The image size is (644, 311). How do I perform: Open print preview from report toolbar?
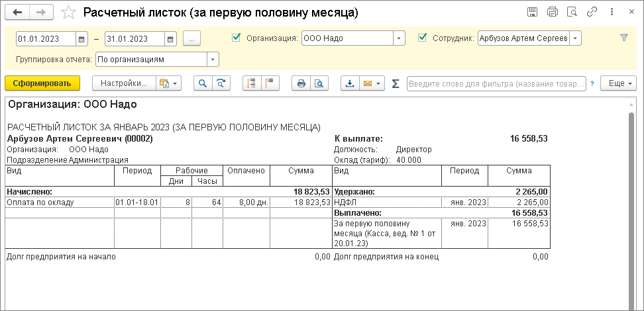[x=319, y=83]
